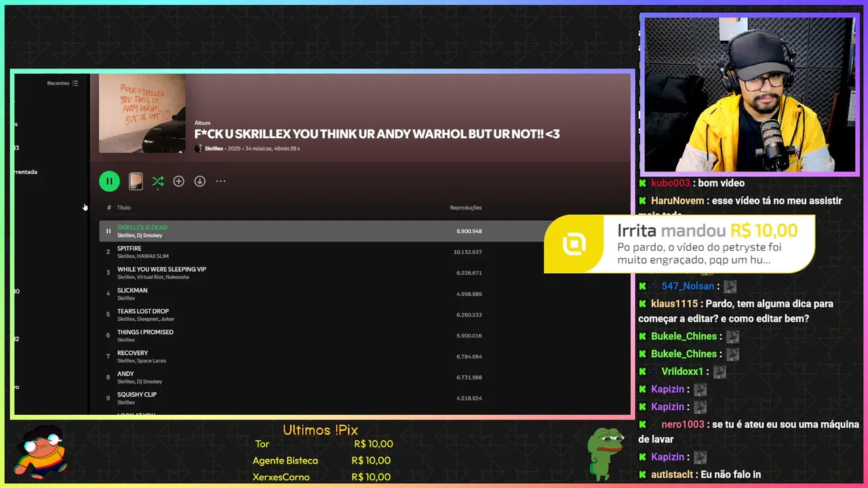Click the Ultimos !Pix heading
Image resolution: width=868 pixels, height=488 pixels.
320,430
